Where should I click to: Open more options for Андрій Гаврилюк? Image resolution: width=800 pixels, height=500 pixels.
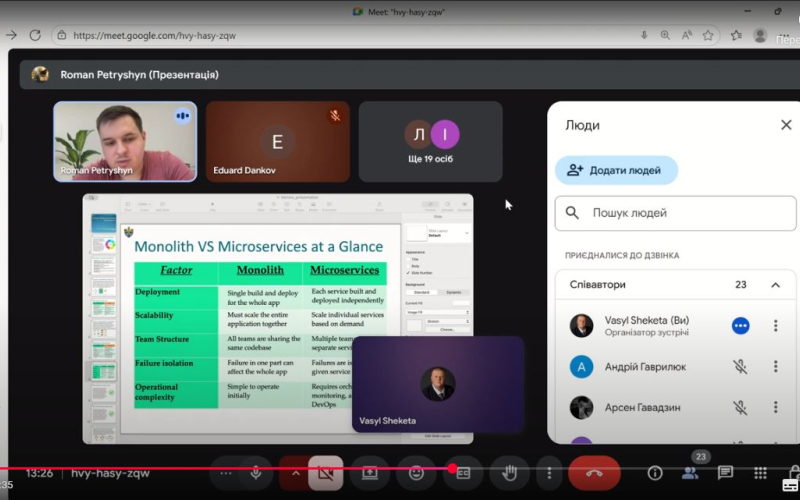tap(775, 367)
